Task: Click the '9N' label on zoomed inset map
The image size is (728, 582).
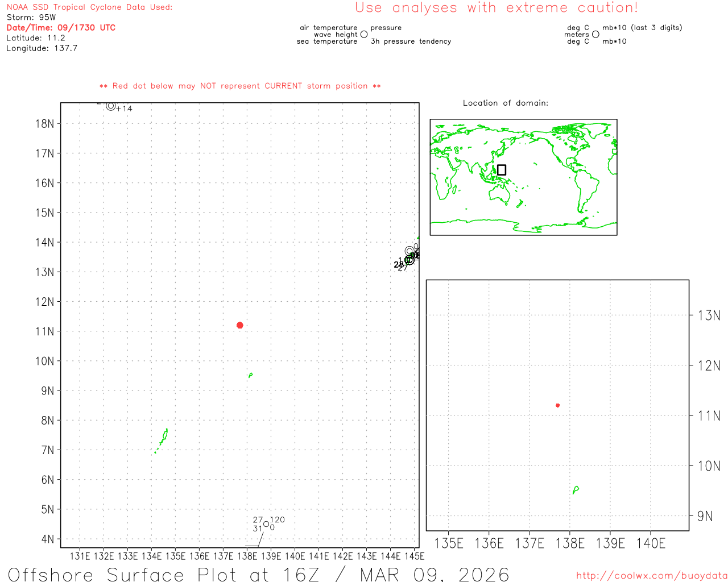Action: tap(705, 516)
